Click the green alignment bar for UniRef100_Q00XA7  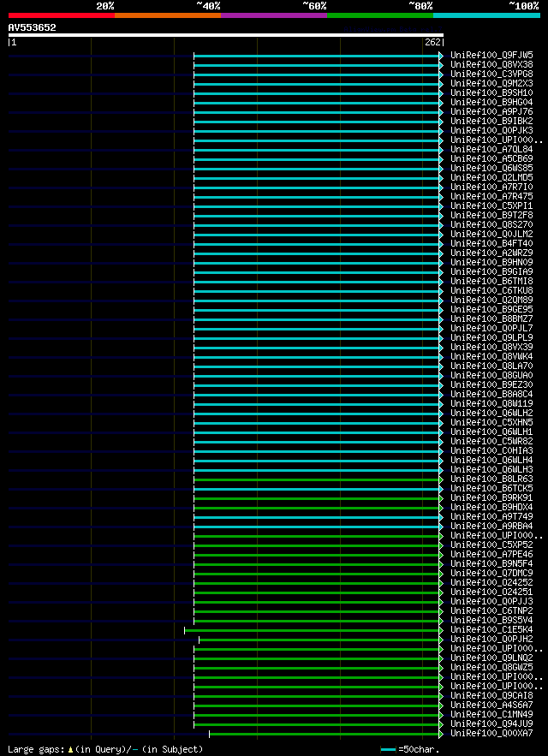tap(325, 734)
